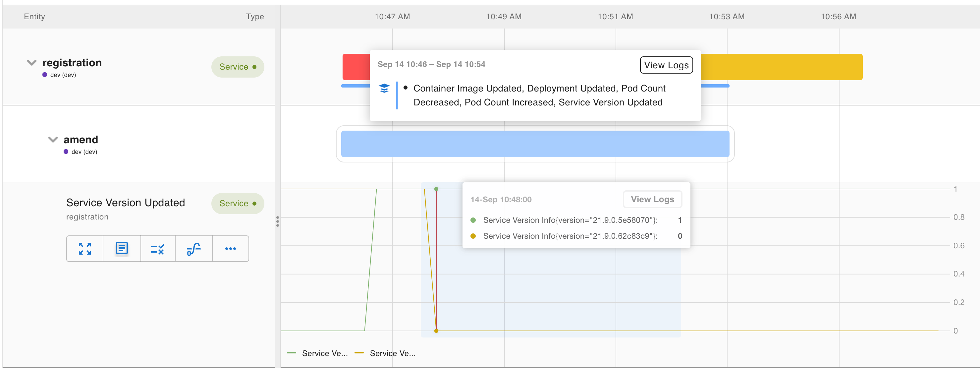Click the green status dot on registration's Service badge

pyautogui.click(x=254, y=67)
